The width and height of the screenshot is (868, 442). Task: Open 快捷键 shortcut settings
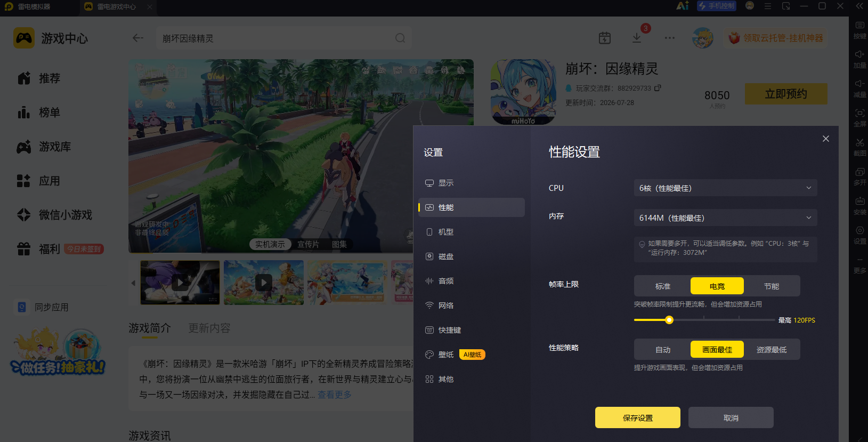472,330
